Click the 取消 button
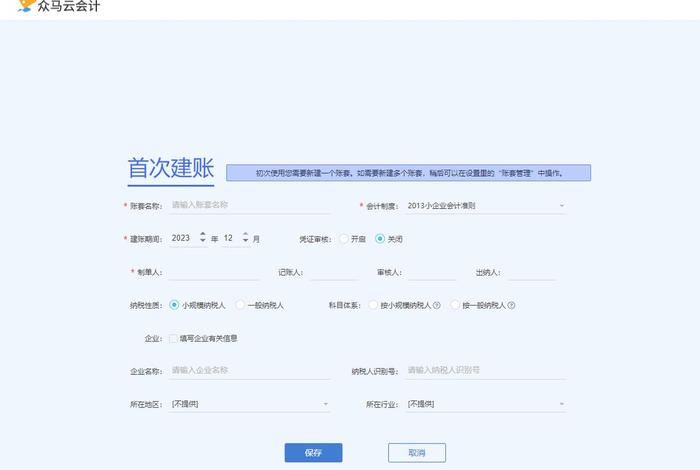 [x=417, y=453]
